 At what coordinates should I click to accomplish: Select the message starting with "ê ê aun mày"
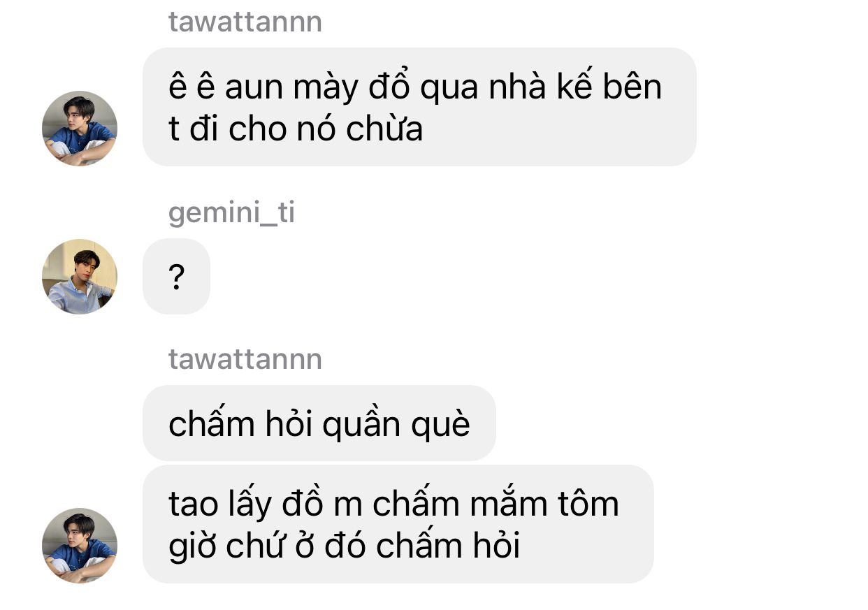coord(419,107)
